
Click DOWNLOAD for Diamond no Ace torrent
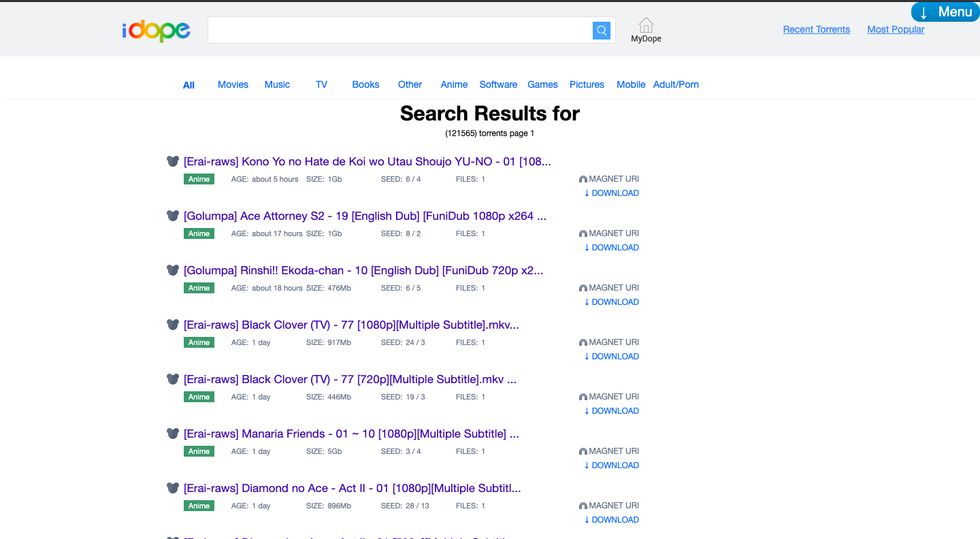coord(612,520)
